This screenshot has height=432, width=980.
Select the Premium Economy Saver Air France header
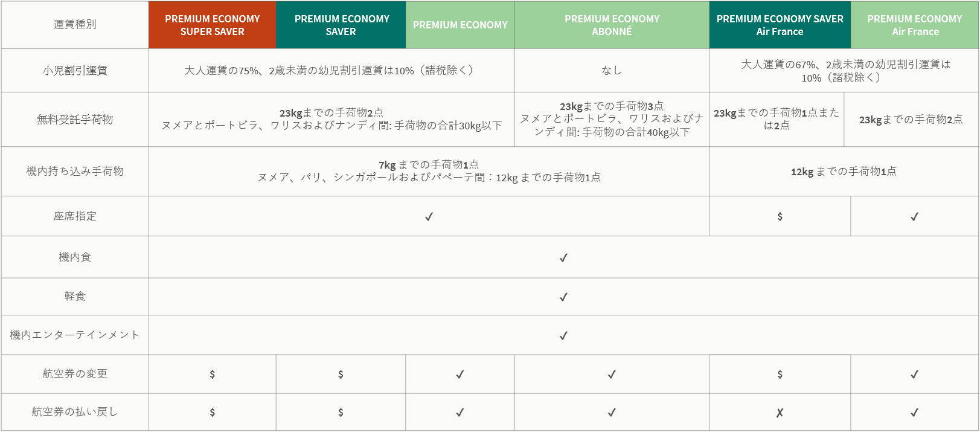780,25
